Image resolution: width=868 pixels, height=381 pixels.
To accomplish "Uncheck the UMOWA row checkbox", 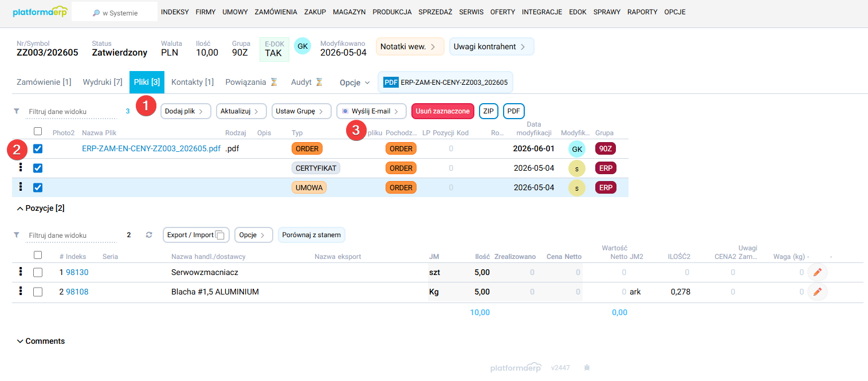I will [38, 187].
